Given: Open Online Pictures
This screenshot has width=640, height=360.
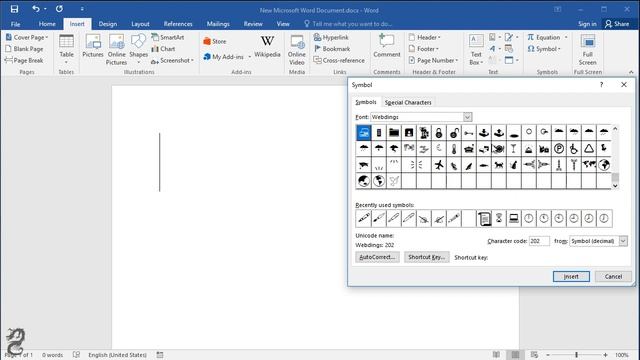Looking at the screenshot, I should [x=117, y=49].
